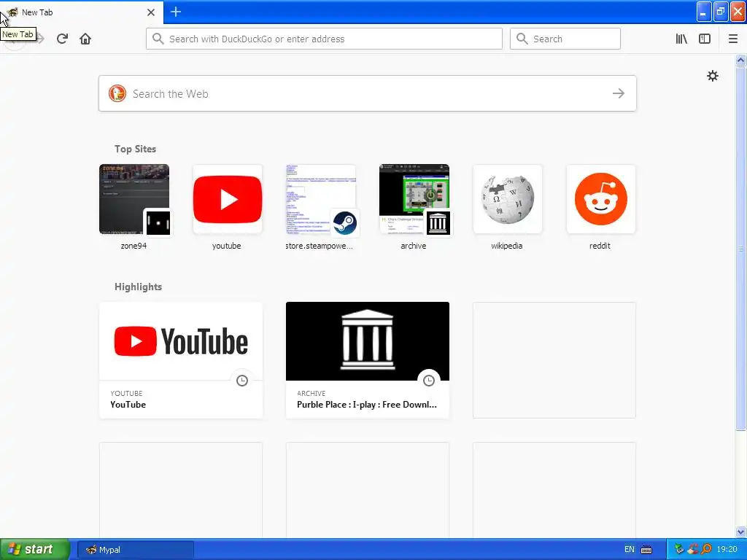Open the Library bookmarks icon
The width and height of the screenshot is (747, 560).
tap(681, 39)
